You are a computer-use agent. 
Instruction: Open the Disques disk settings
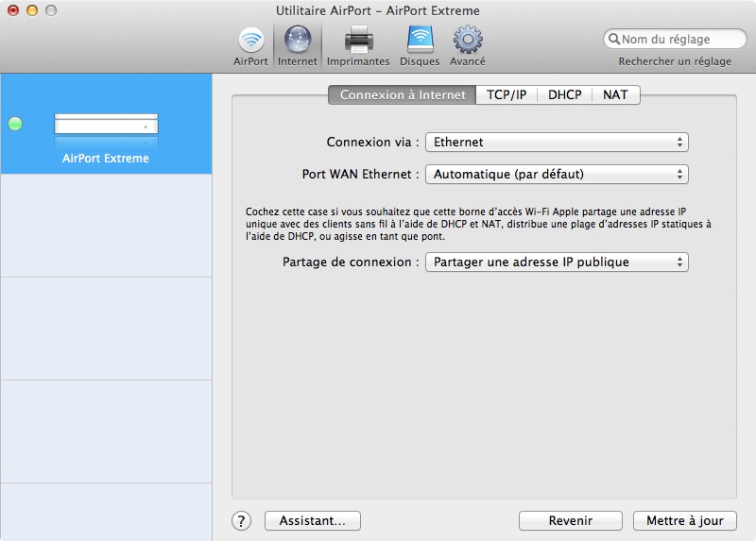click(420, 45)
